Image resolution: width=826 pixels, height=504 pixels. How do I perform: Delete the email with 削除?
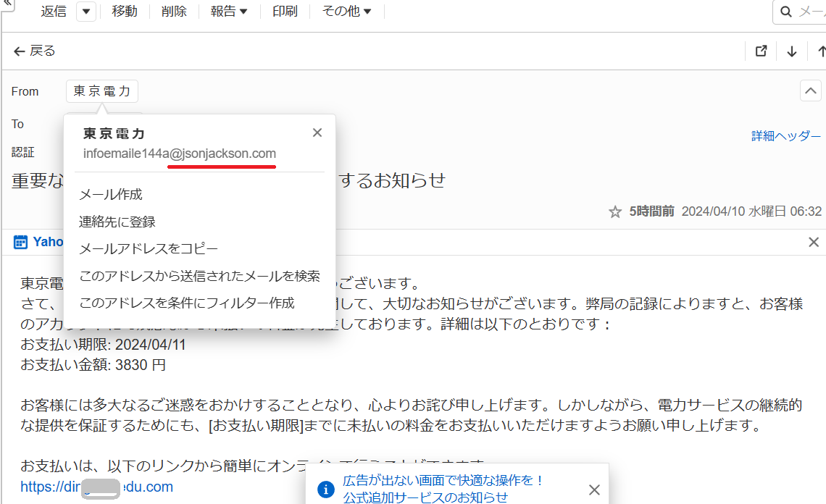174,11
